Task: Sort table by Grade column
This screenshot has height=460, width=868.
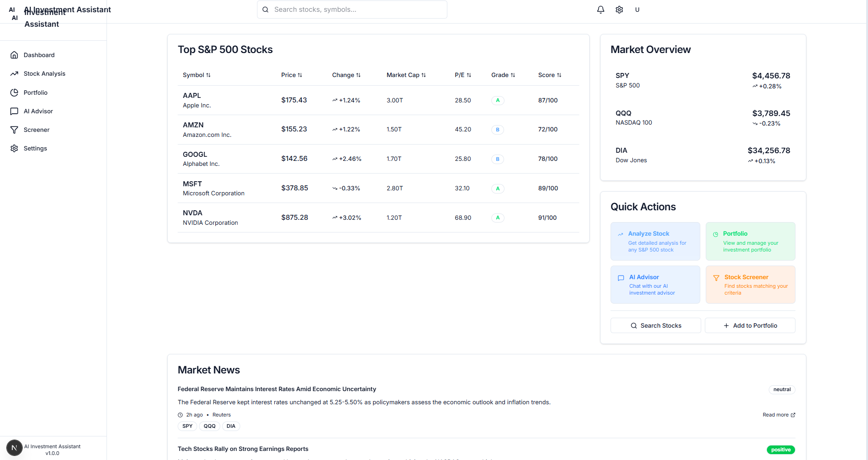Action: (503, 75)
